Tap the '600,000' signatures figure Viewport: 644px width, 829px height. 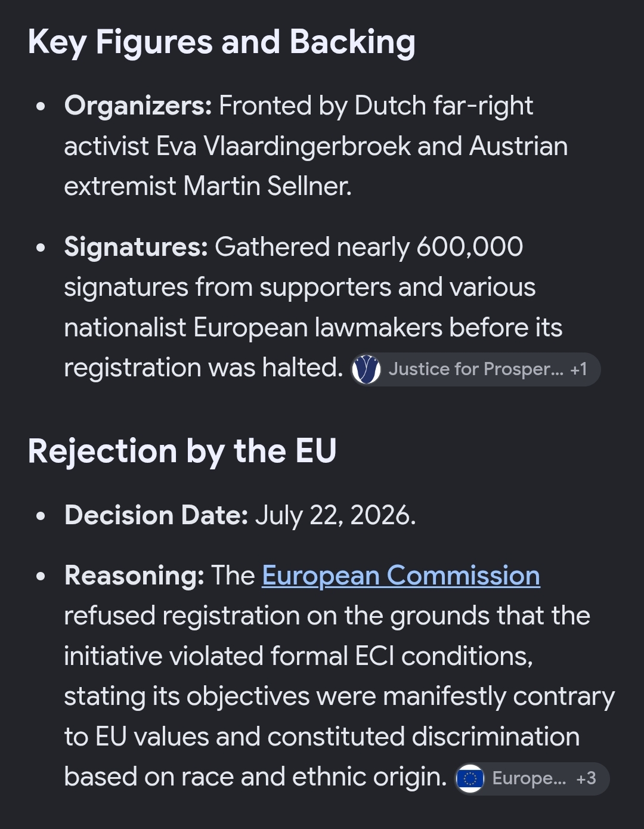pyautogui.click(x=470, y=247)
